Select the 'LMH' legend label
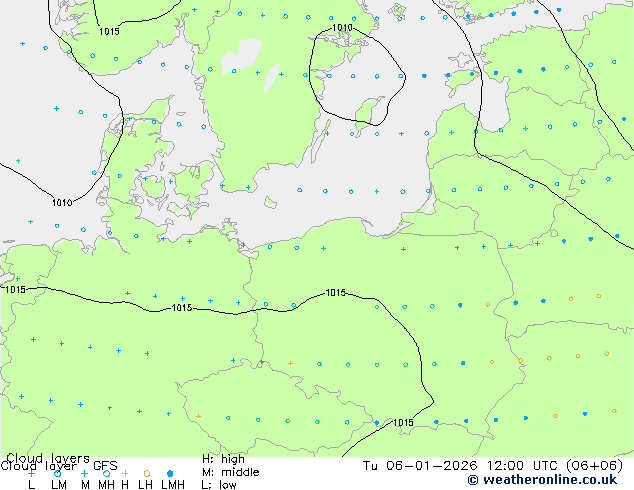634x490 pixels. (173, 484)
